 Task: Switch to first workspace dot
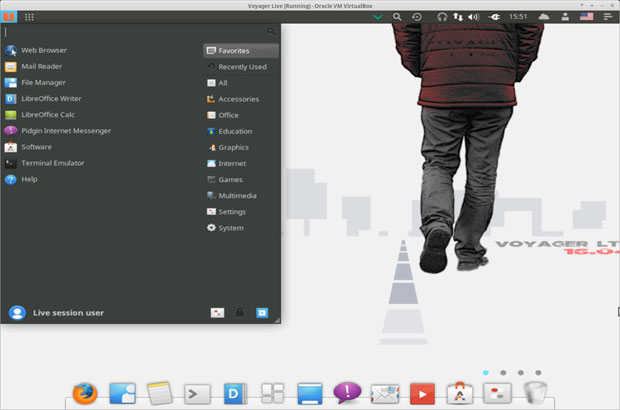pyautogui.click(x=486, y=372)
